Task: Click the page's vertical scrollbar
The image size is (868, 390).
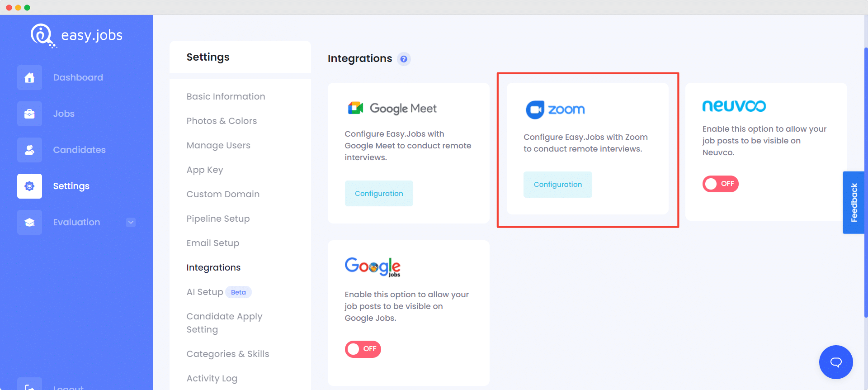Action: [866, 181]
